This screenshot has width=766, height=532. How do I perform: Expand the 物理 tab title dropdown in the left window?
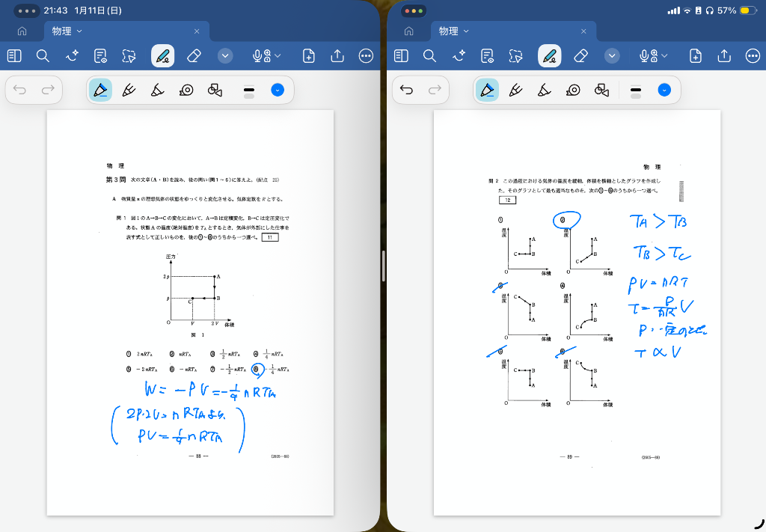point(79,31)
